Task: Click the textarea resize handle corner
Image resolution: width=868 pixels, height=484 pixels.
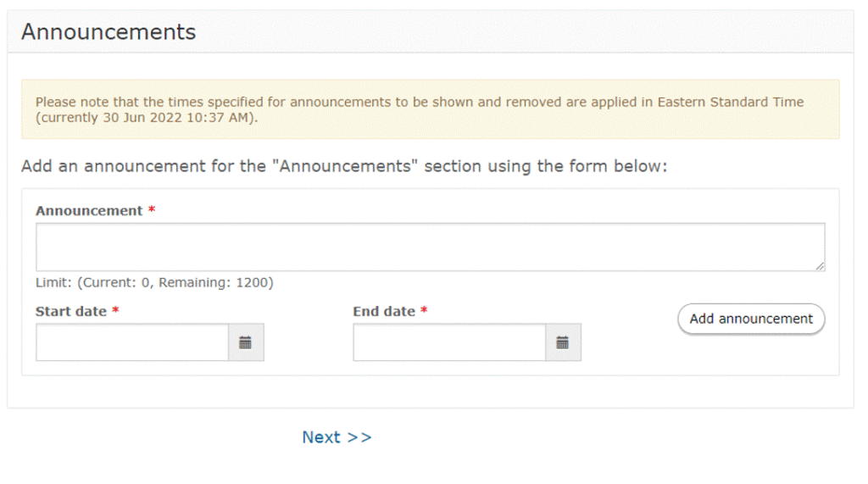Action: click(x=820, y=266)
